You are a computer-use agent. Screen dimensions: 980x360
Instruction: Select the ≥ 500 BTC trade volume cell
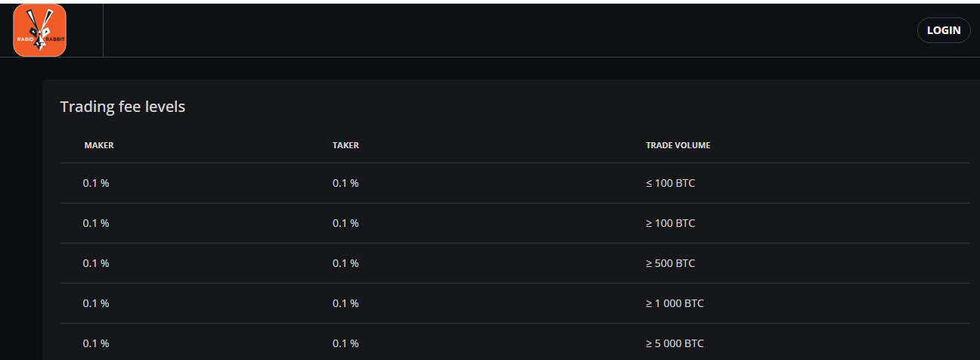coord(670,263)
